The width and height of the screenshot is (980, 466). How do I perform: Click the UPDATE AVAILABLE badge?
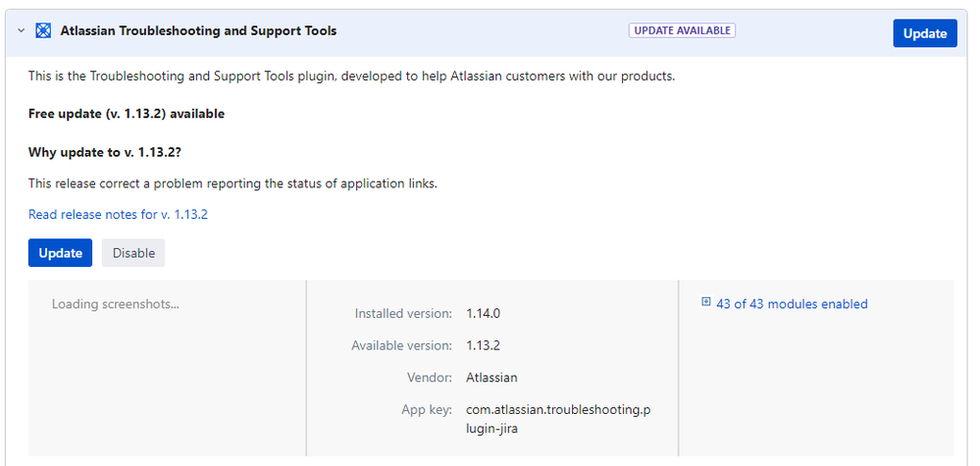682,30
